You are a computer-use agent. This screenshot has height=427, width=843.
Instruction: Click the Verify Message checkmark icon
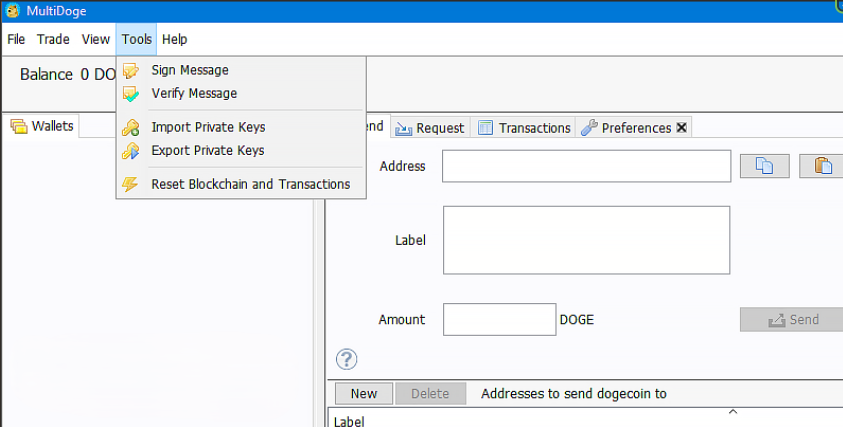130,93
